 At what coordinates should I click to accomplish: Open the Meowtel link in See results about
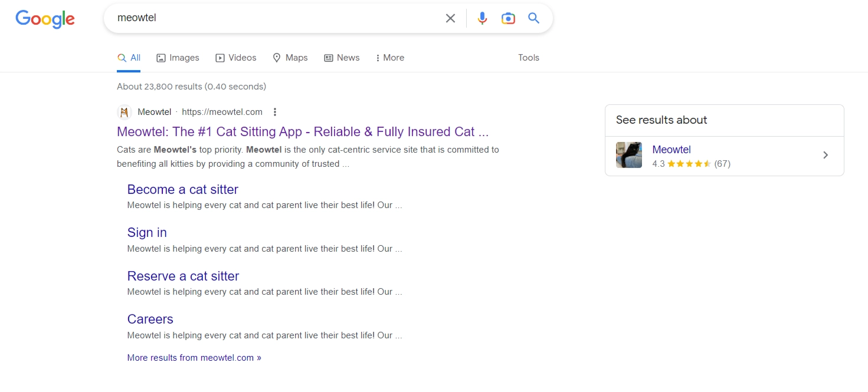(672, 150)
